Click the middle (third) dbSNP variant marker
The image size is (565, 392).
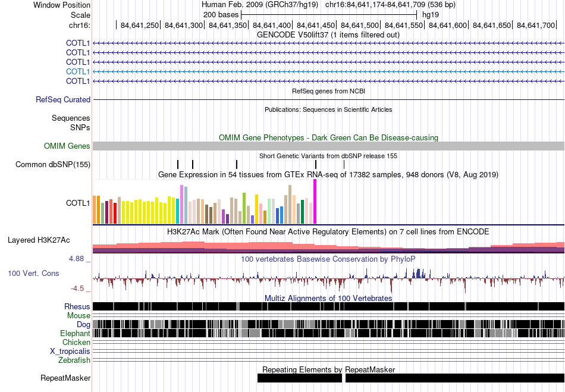[x=237, y=164]
